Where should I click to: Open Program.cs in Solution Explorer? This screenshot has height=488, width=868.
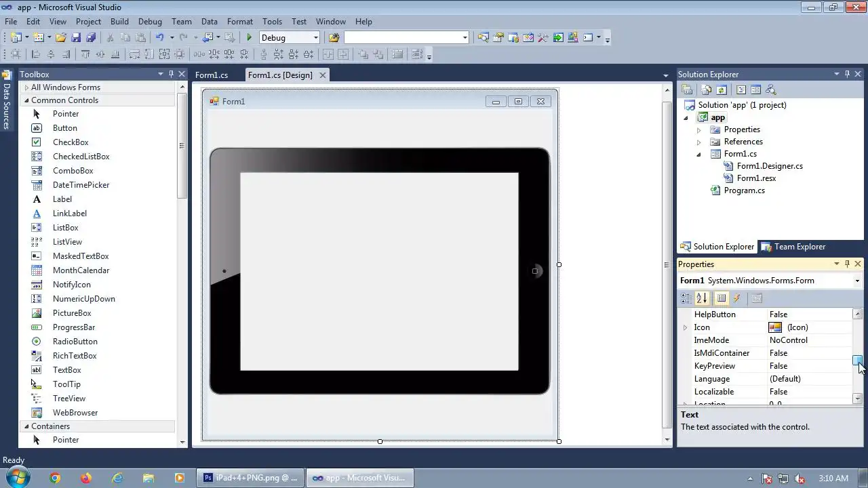tap(744, 190)
